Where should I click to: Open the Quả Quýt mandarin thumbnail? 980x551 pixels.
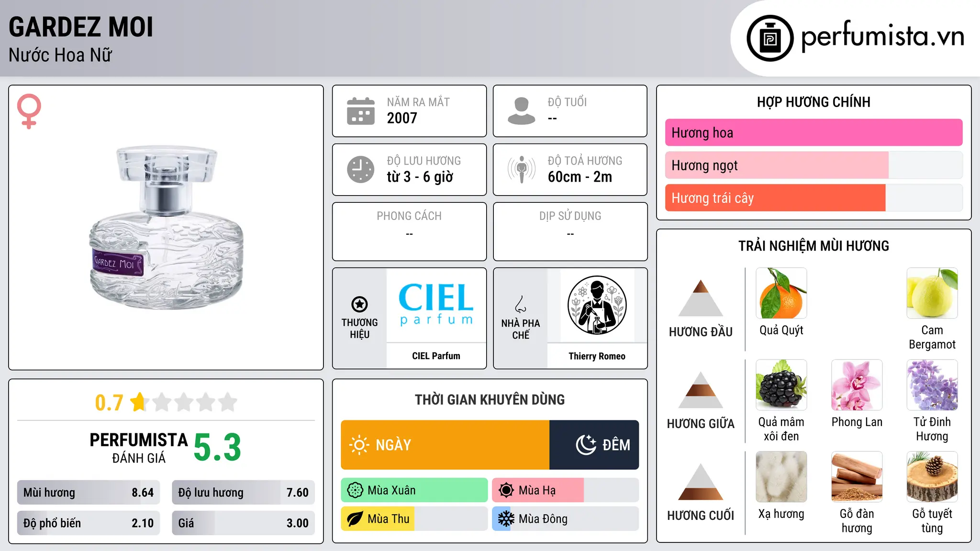781,293
